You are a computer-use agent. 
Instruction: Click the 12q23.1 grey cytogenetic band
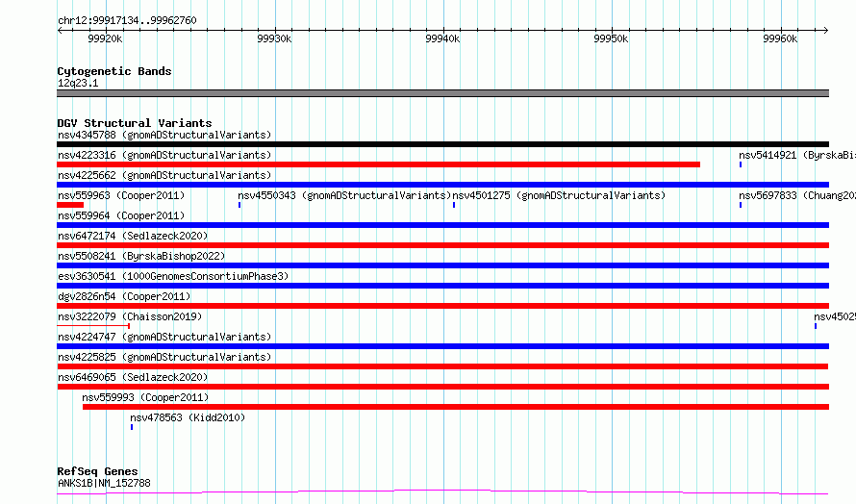[x=442, y=93]
